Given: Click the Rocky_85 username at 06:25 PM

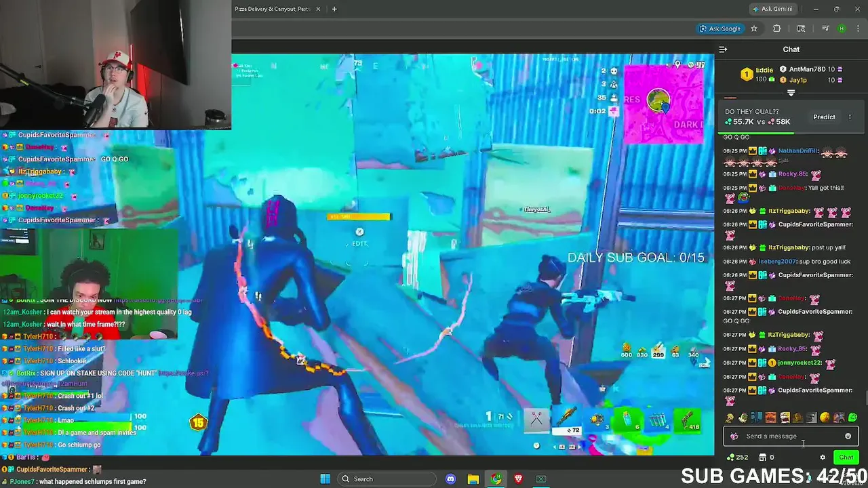Looking at the screenshot, I should 792,174.
